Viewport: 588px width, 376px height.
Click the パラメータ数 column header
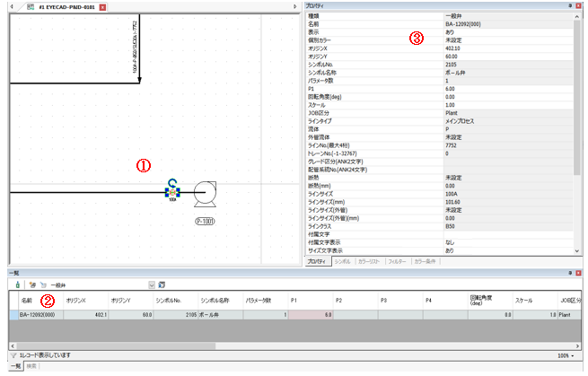[266, 301]
